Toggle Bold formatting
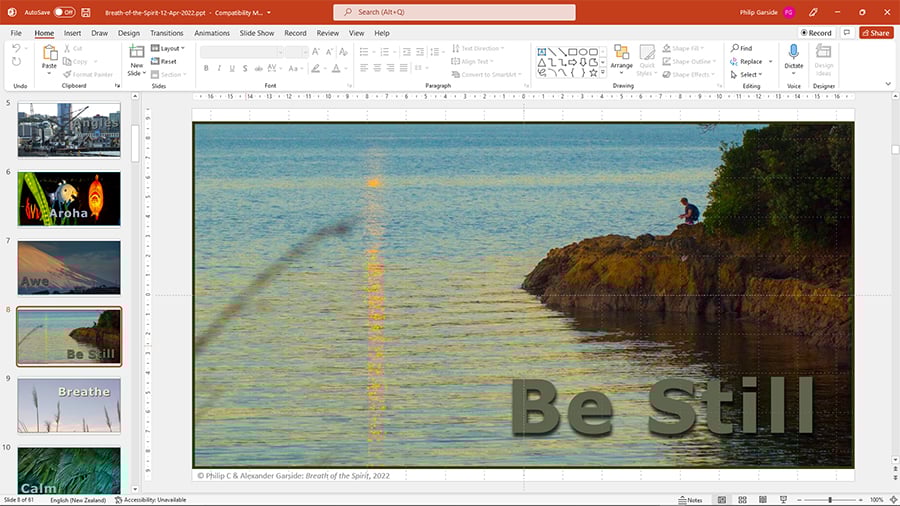Screen dimensions: 900x506 point(206,68)
